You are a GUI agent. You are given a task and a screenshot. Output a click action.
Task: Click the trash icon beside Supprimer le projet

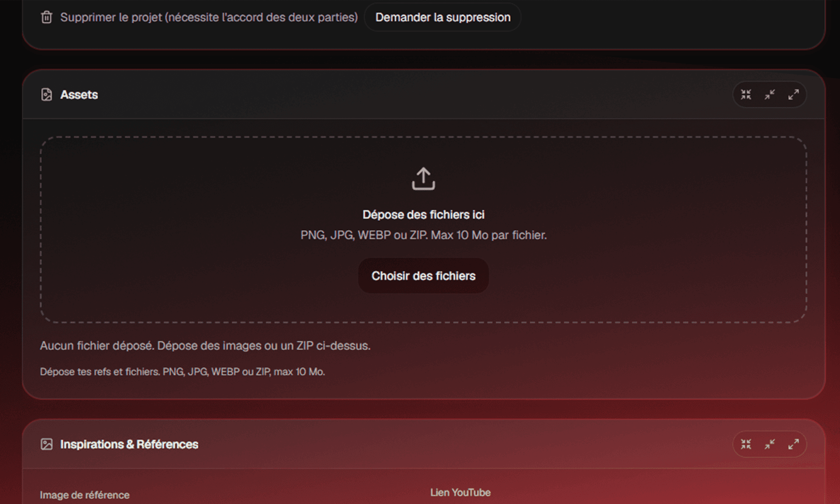pyautogui.click(x=46, y=17)
